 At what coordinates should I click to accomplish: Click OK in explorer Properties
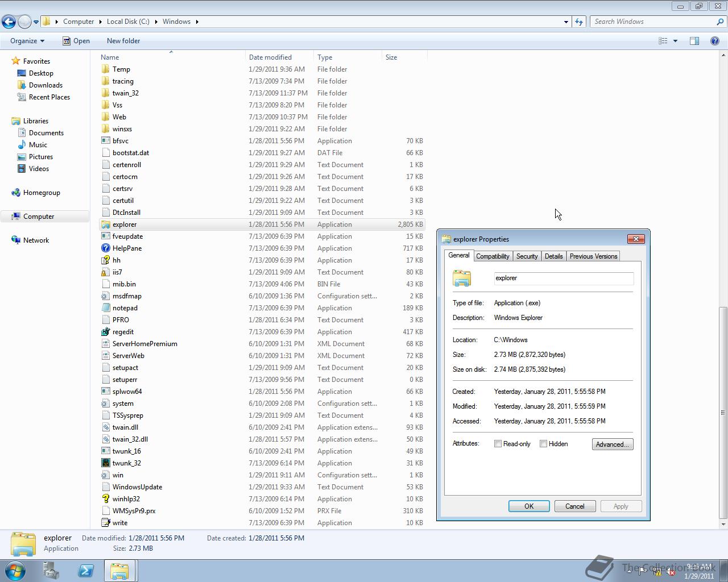[x=529, y=506]
